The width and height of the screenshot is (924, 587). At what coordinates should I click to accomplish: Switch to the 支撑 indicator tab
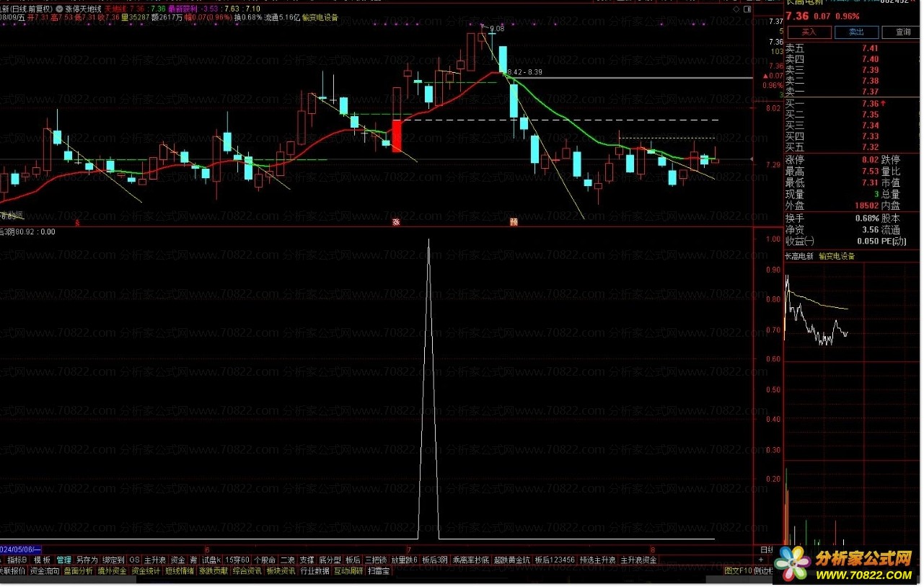click(307, 560)
